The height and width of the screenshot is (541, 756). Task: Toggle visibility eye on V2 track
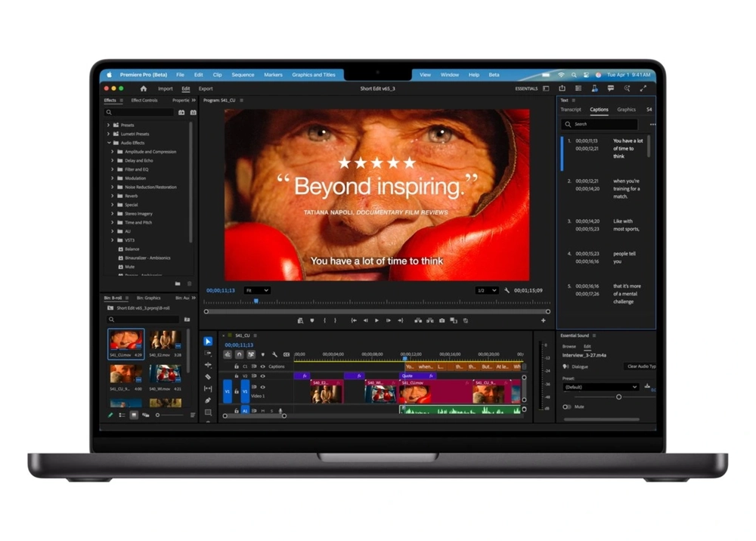[x=263, y=376]
